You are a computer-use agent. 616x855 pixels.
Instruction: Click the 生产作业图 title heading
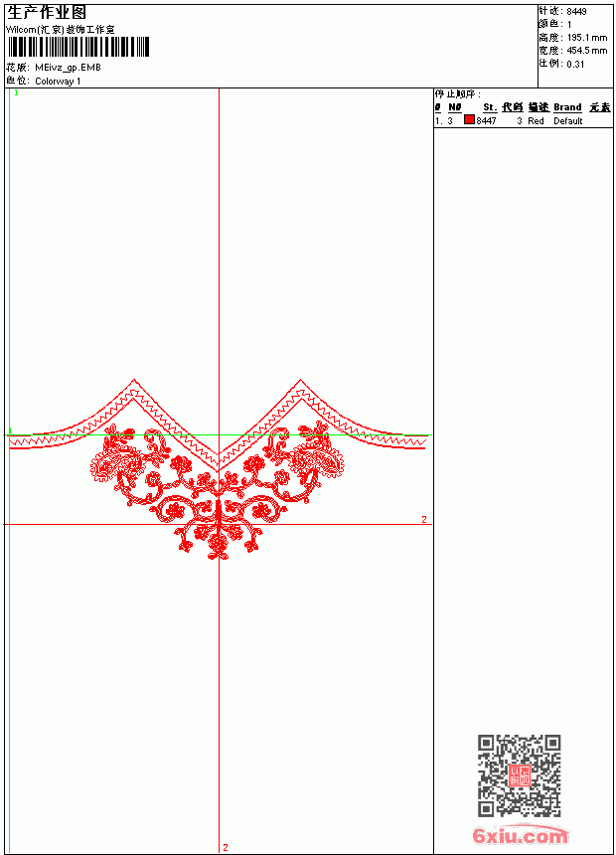(x=47, y=12)
